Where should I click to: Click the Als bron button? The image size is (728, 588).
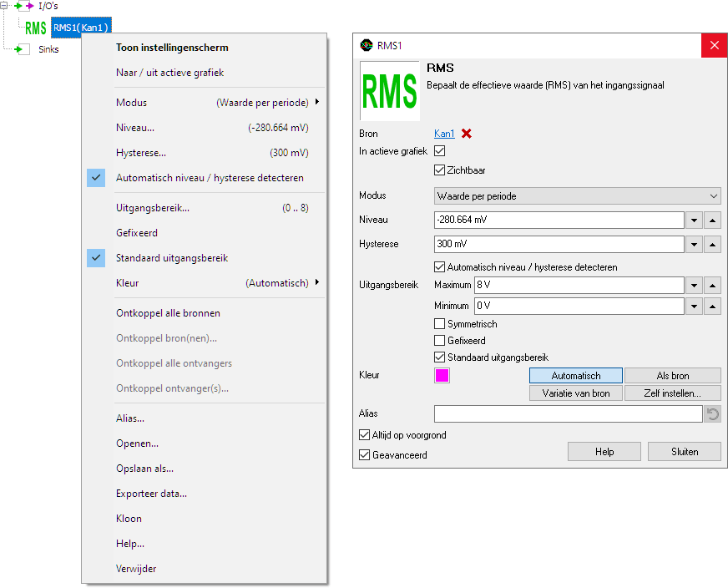(673, 376)
